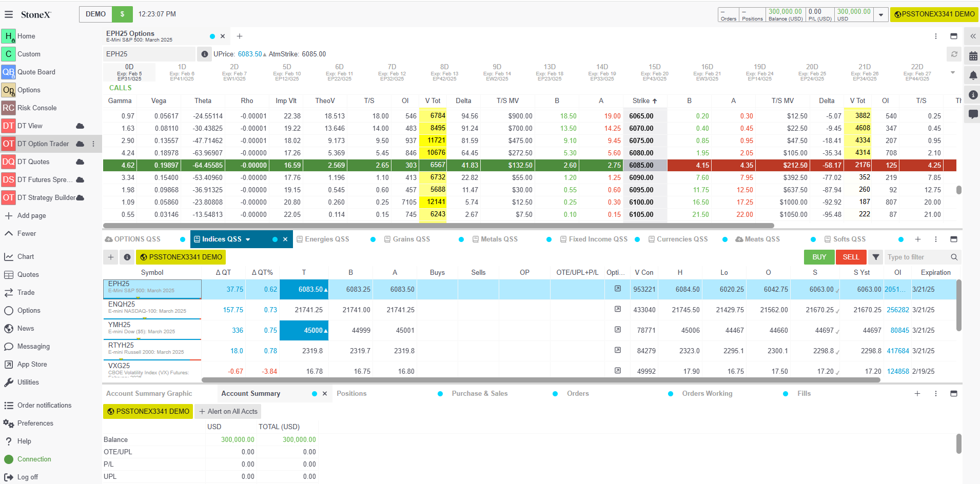Switch to the Fills tab
The image size is (980, 484).
804,394
